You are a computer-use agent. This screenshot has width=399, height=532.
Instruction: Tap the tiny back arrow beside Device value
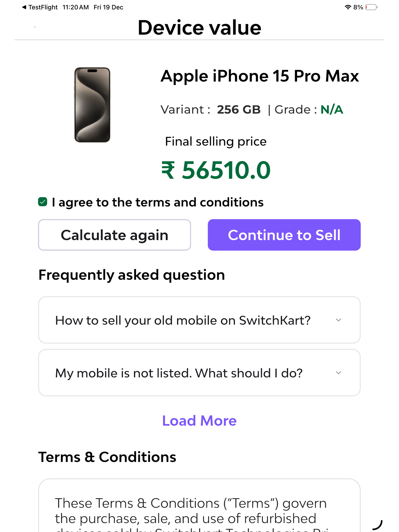pos(35,27)
